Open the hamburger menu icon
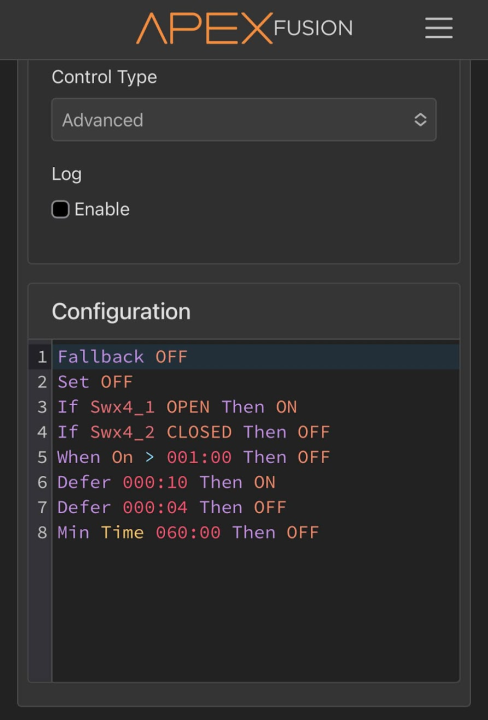 tap(438, 28)
